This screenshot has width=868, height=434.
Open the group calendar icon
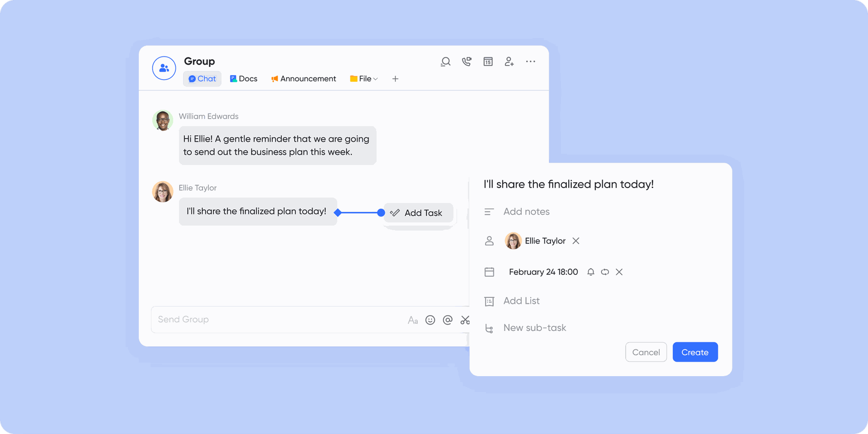(x=488, y=61)
